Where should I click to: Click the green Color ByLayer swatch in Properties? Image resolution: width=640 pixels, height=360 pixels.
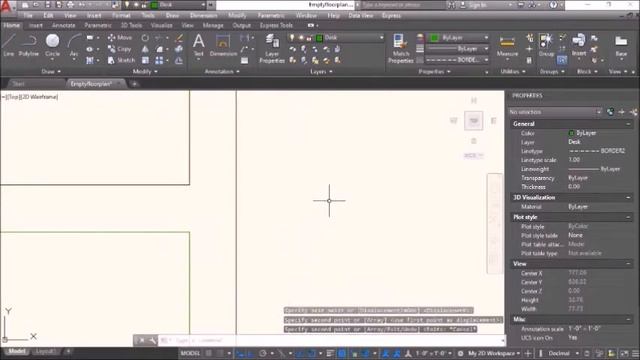pos(571,133)
